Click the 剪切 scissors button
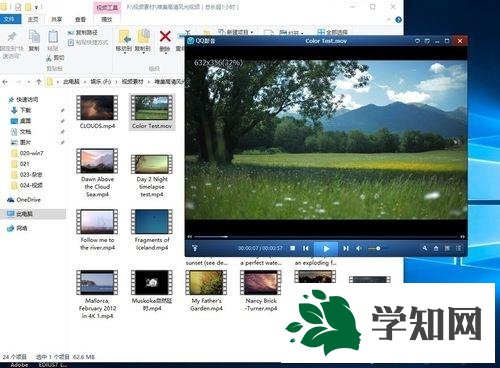The image size is (500, 368). pos(55,58)
